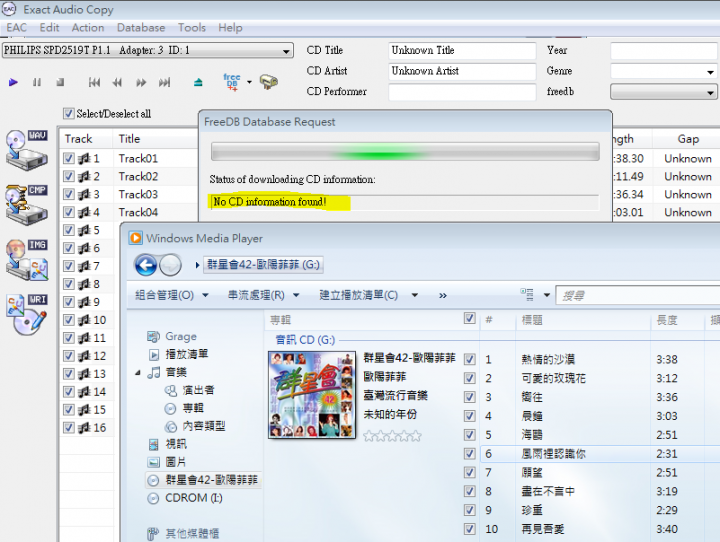Click the Pause button in Exact Audio Copy
This screenshot has height=542, width=720.
(37, 83)
